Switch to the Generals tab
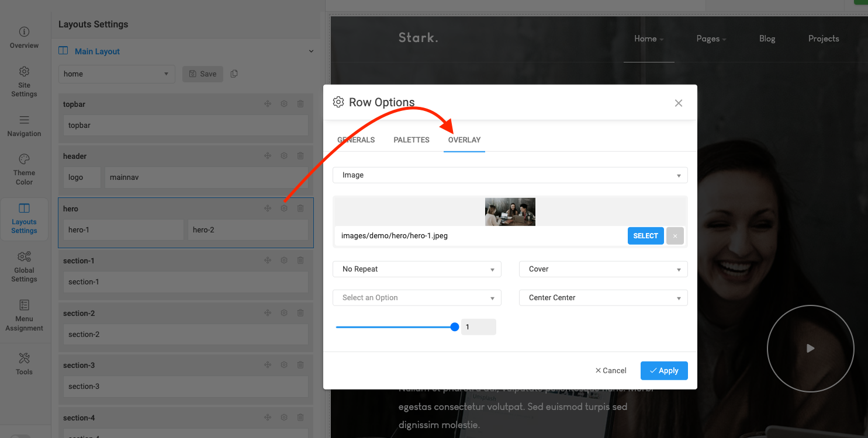The width and height of the screenshot is (868, 438). (356, 140)
